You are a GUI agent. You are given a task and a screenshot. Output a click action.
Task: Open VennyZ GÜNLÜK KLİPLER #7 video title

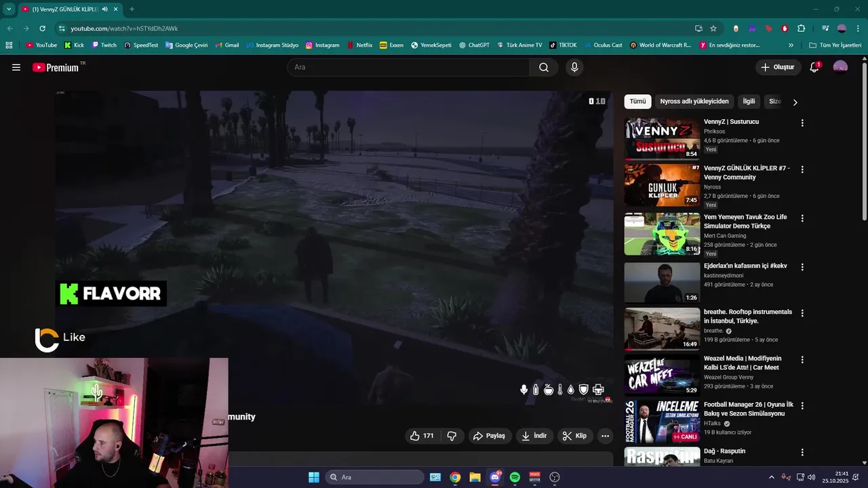coord(747,173)
